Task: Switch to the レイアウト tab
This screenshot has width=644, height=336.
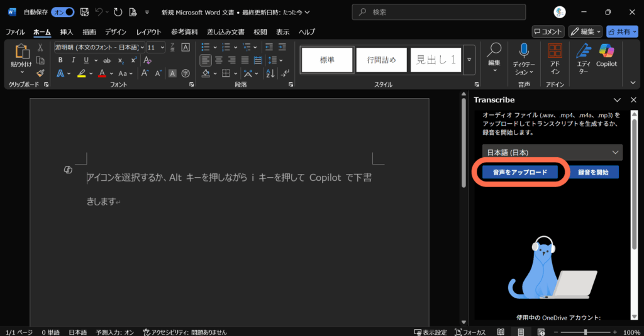Action: pos(148,32)
